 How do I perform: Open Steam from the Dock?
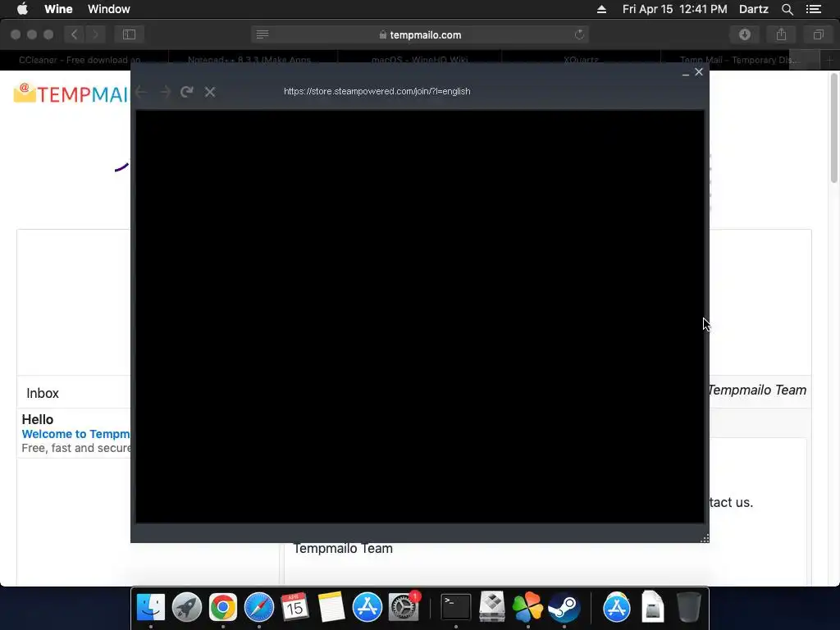(x=564, y=607)
